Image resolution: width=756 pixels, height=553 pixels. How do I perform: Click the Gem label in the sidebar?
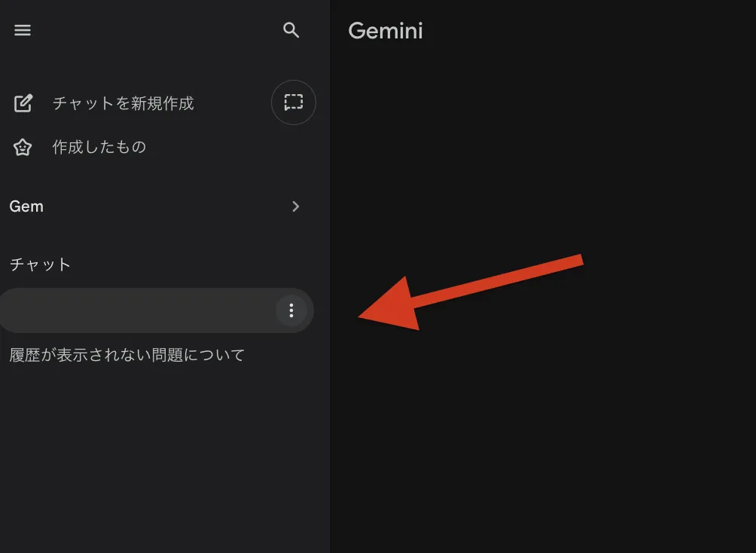(26, 206)
